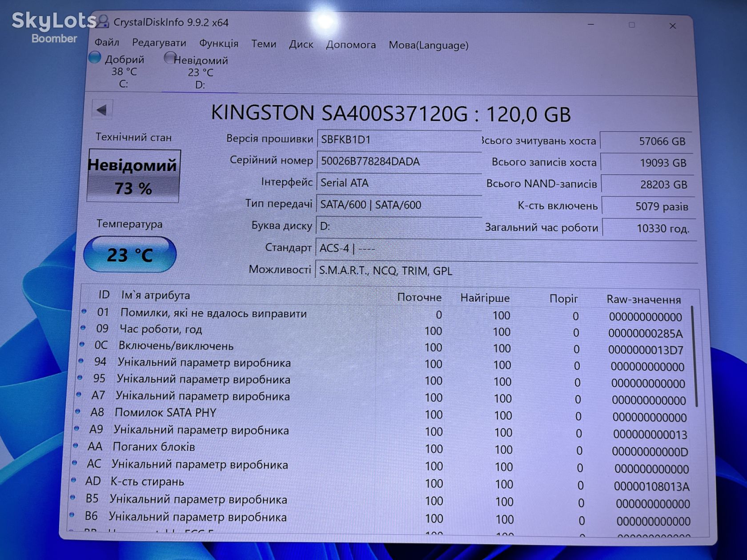Click the firmware version field SBFKB1D1

pos(399,140)
